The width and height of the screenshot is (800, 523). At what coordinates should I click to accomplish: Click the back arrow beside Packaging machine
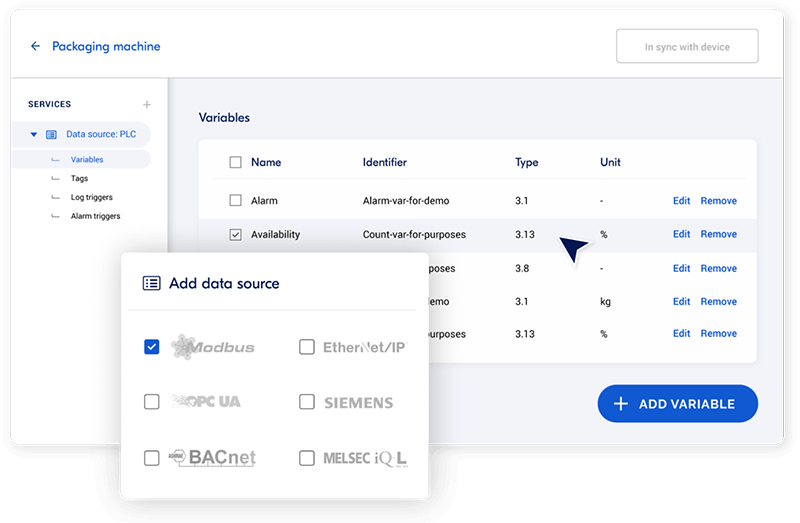coord(36,46)
